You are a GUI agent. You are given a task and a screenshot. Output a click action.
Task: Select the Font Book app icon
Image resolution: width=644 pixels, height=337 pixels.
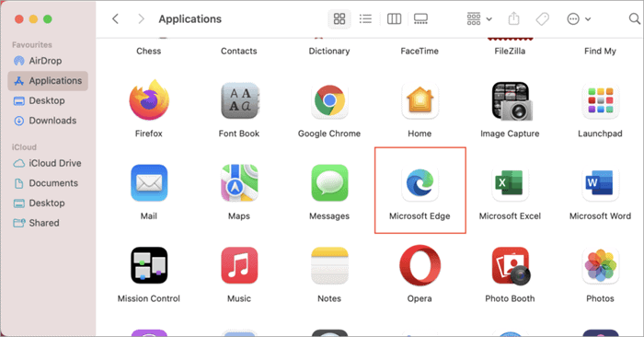point(239,100)
